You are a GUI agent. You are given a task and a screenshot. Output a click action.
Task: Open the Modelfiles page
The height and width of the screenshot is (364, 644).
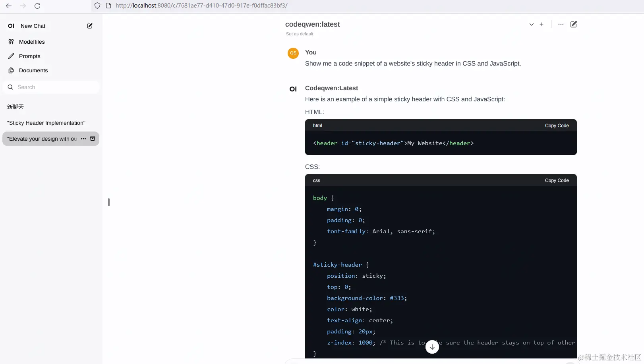point(32,42)
